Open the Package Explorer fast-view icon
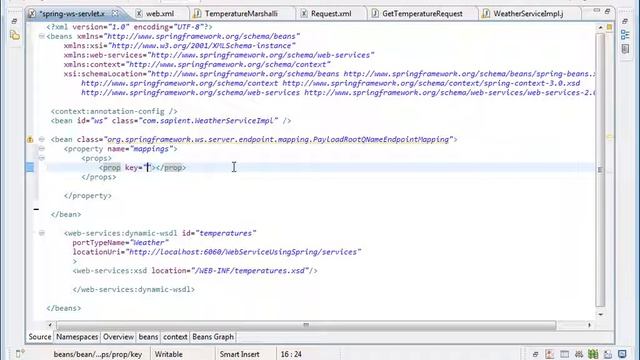Screen dimensions: 640x360 (x=15, y=36)
